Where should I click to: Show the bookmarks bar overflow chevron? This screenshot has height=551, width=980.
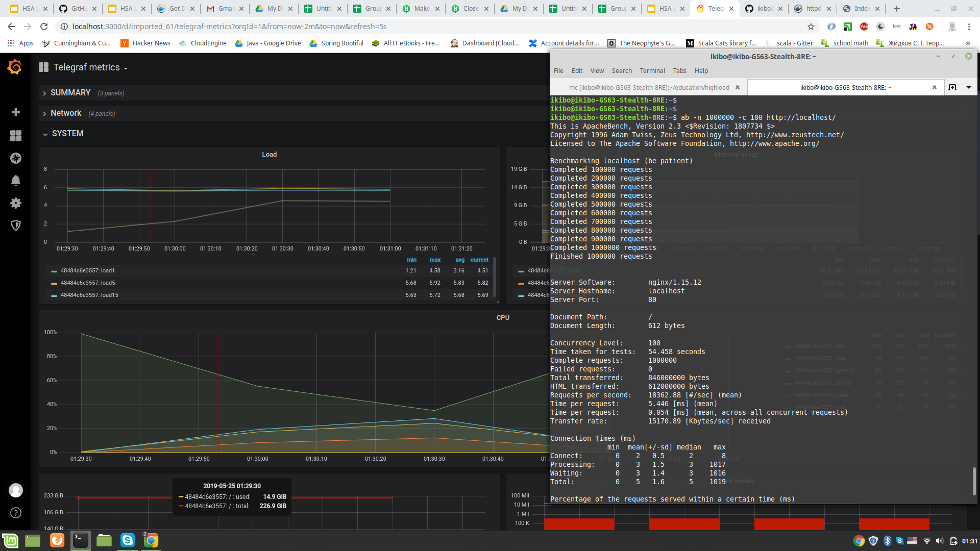pyautogui.click(x=968, y=43)
